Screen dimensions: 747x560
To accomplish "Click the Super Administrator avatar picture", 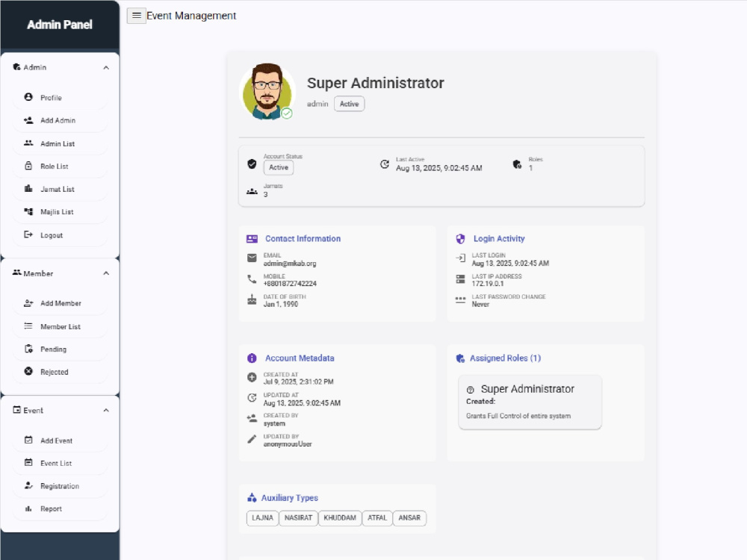I will point(267,91).
